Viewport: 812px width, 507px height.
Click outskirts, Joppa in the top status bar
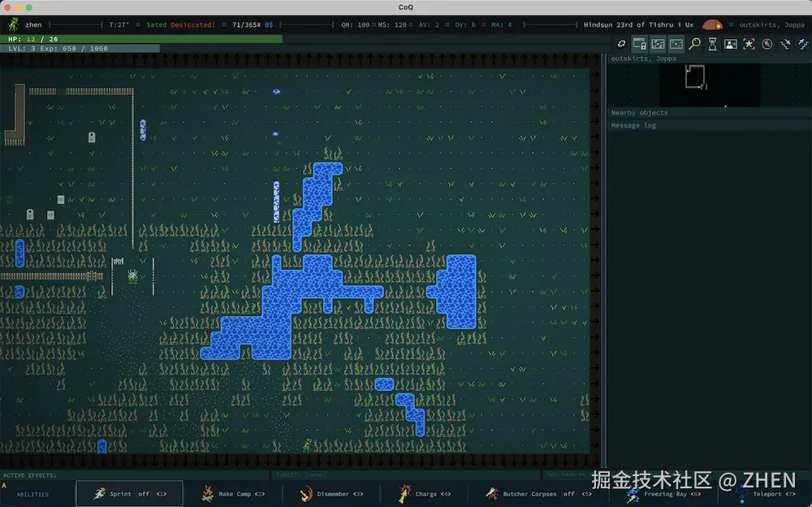(772, 24)
